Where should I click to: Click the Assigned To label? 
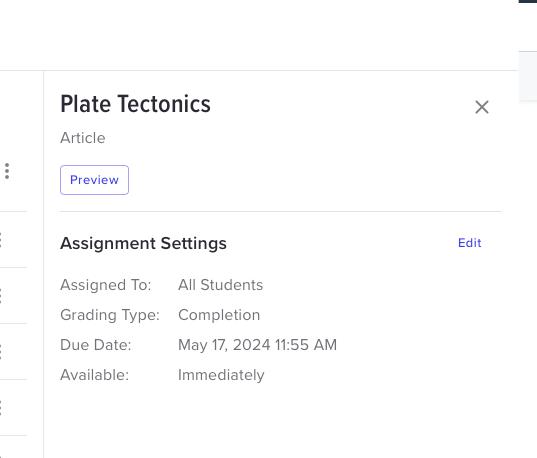pos(106,285)
